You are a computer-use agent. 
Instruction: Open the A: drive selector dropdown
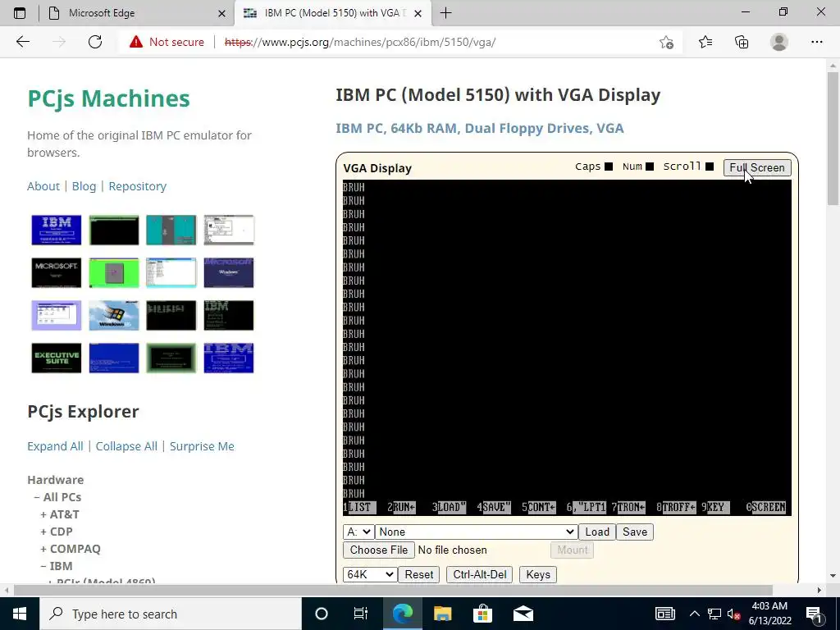(x=358, y=532)
